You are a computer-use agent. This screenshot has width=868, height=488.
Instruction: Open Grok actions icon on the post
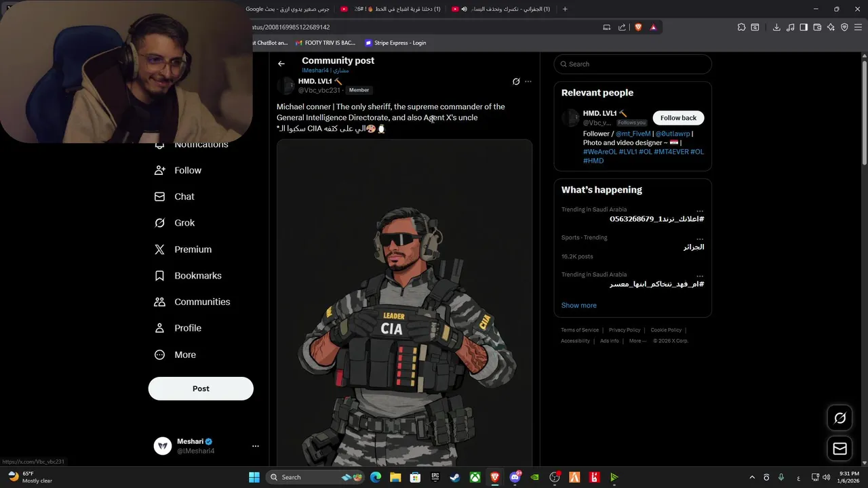[x=516, y=81]
